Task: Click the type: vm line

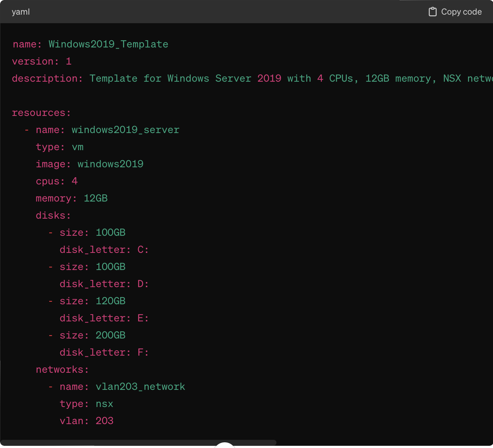Action: pyautogui.click(x=60, y=147)
